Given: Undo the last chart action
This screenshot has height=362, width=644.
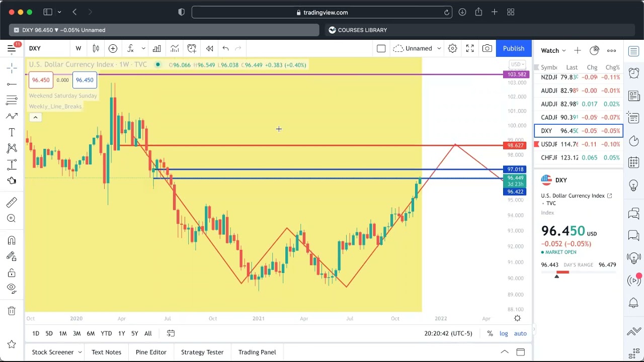Looking at the screenshot, I should (x=225, y=48).
